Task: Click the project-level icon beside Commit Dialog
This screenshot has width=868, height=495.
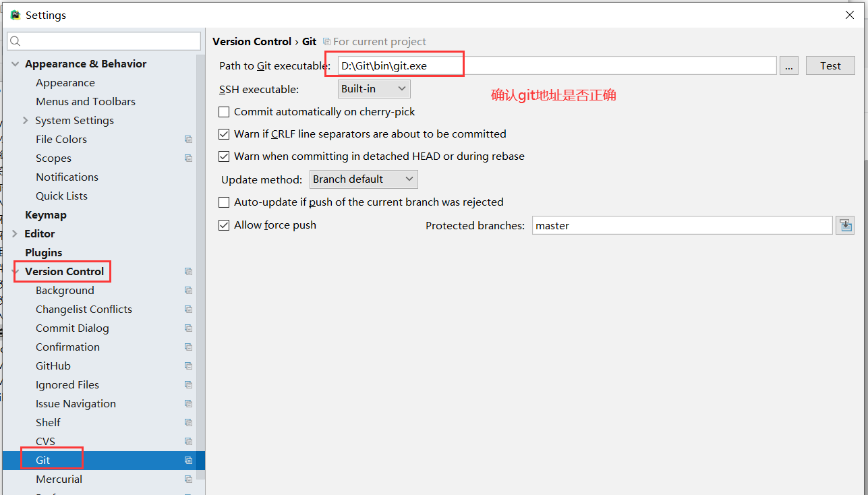Action: 188,328
